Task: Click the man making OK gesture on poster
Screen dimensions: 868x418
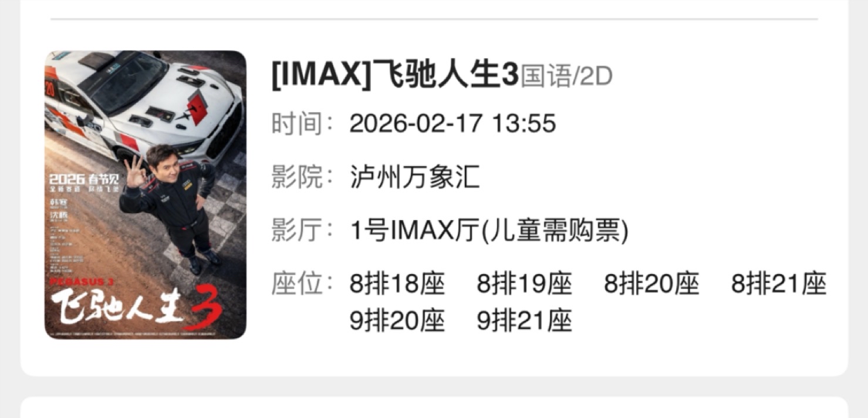Action: click(170, 208)
